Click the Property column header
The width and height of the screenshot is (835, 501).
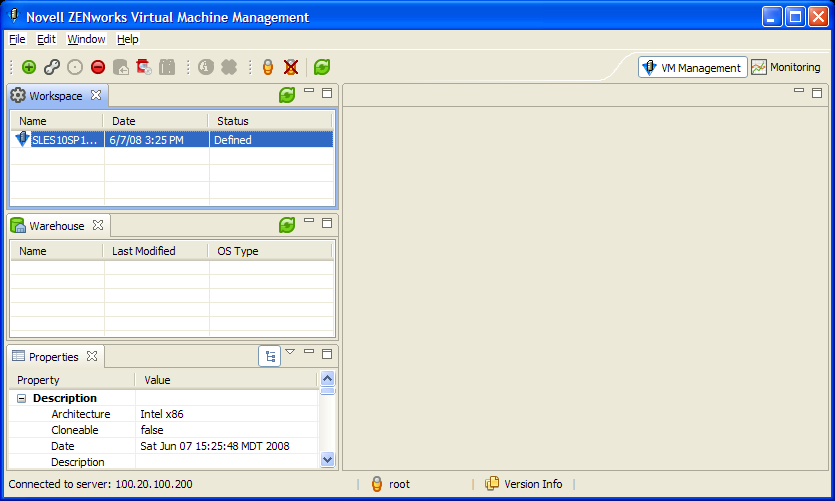point(72,380)
